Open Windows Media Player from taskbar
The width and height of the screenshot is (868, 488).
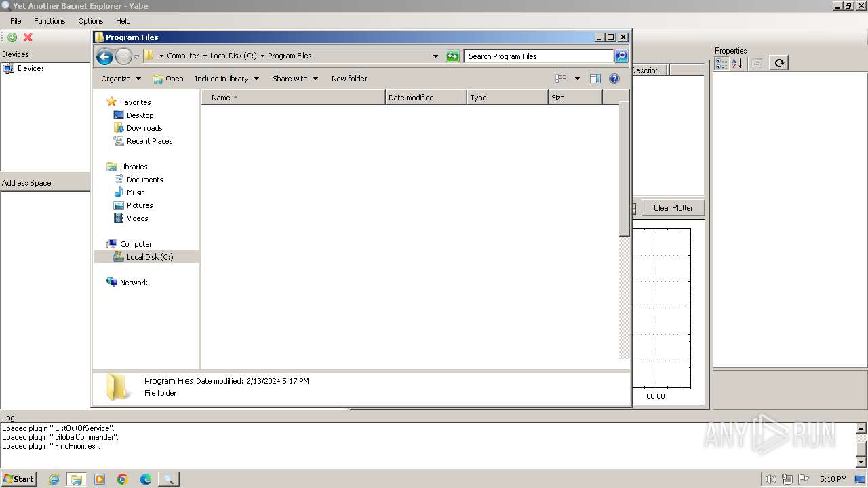pos(100,479)
